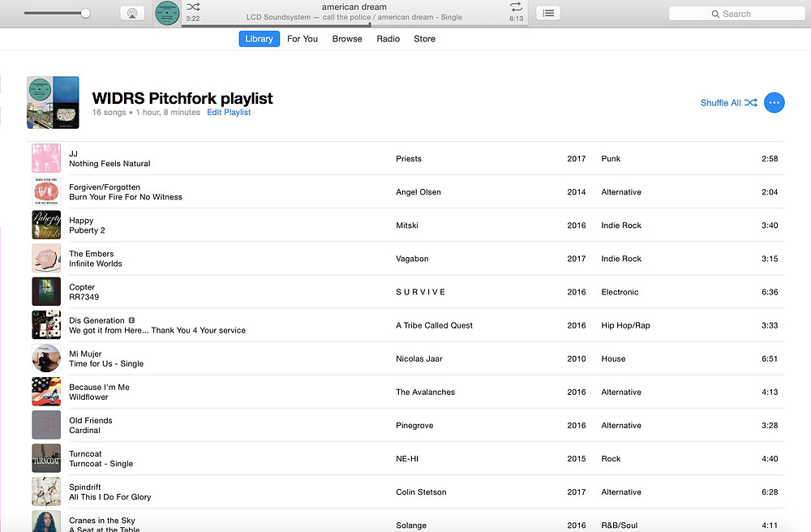Click the Cardinal album artwork

(x=46, y=425)
